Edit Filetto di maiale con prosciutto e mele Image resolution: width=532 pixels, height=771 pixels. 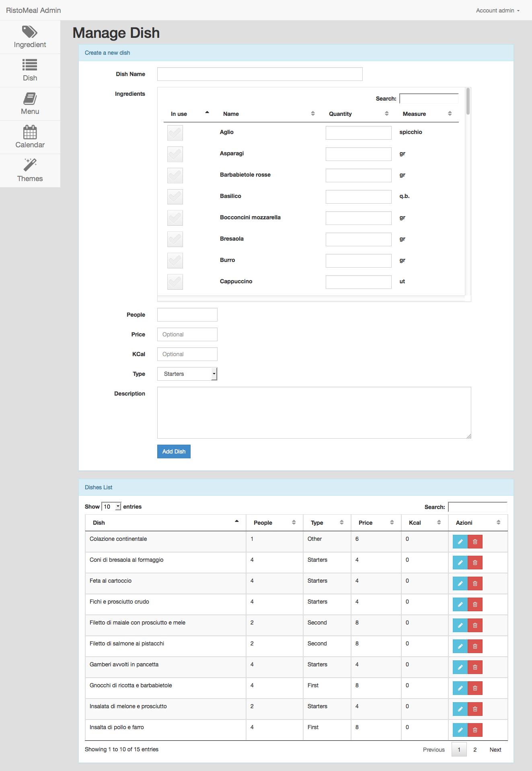pos(460,625)
